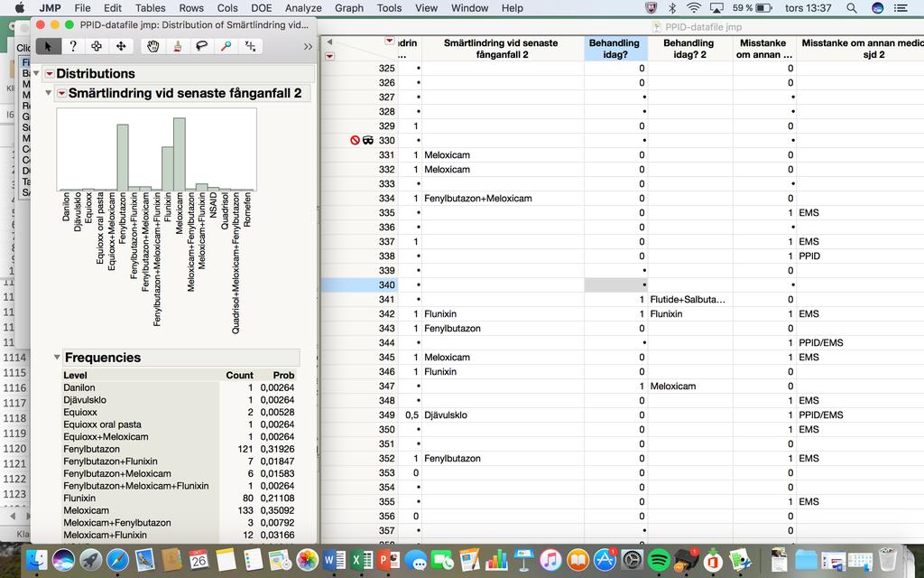Select 'Smärtlindring vid senaste fånganfall 2' column header

coord(504,49)
